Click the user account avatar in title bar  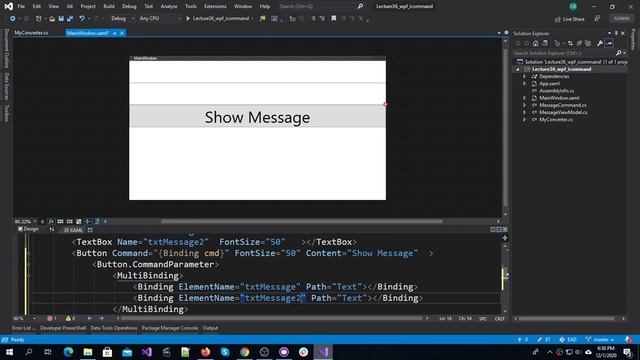[573, 7]
